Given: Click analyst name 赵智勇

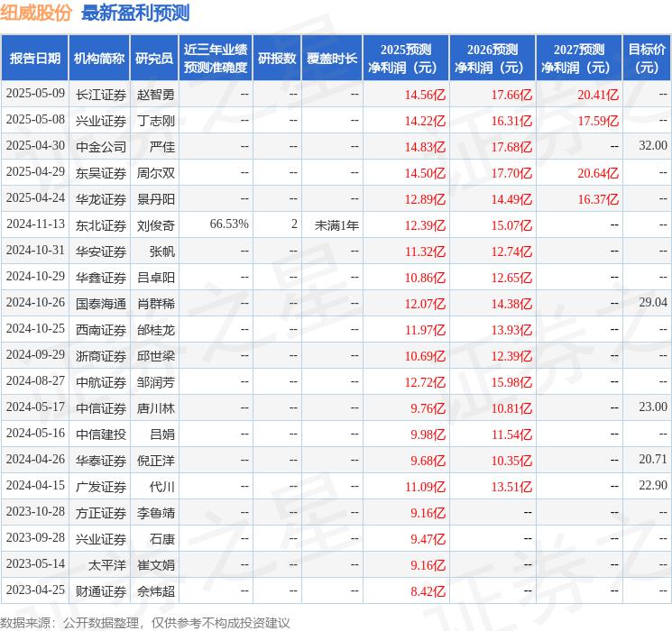Looking at the screenshot, I should [x=156, y=95].
